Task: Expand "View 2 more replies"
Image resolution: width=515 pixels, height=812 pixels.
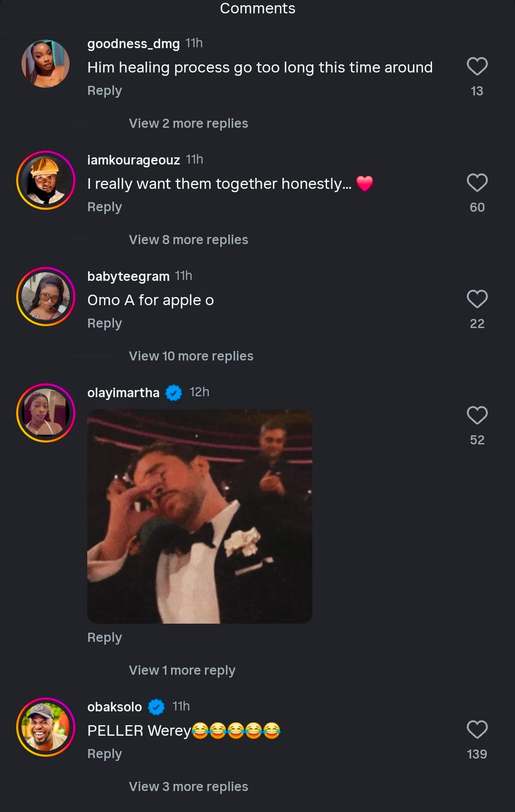Action: [x=188, y=123]
